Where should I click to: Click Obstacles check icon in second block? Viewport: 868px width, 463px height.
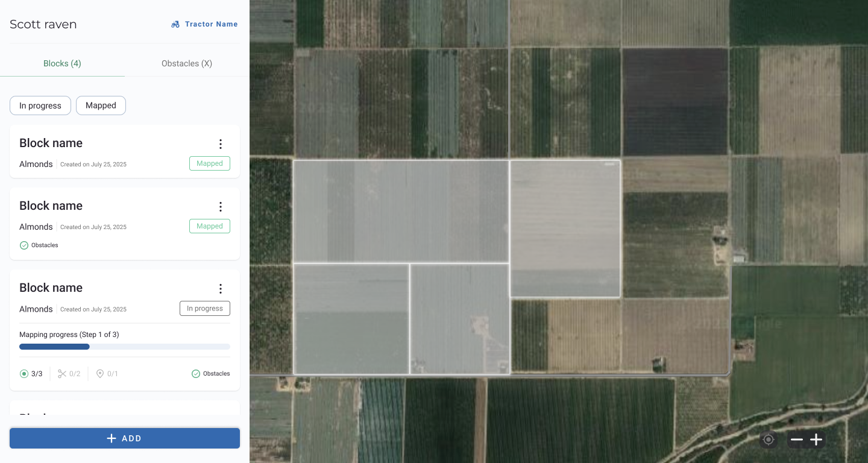point(24,245)
